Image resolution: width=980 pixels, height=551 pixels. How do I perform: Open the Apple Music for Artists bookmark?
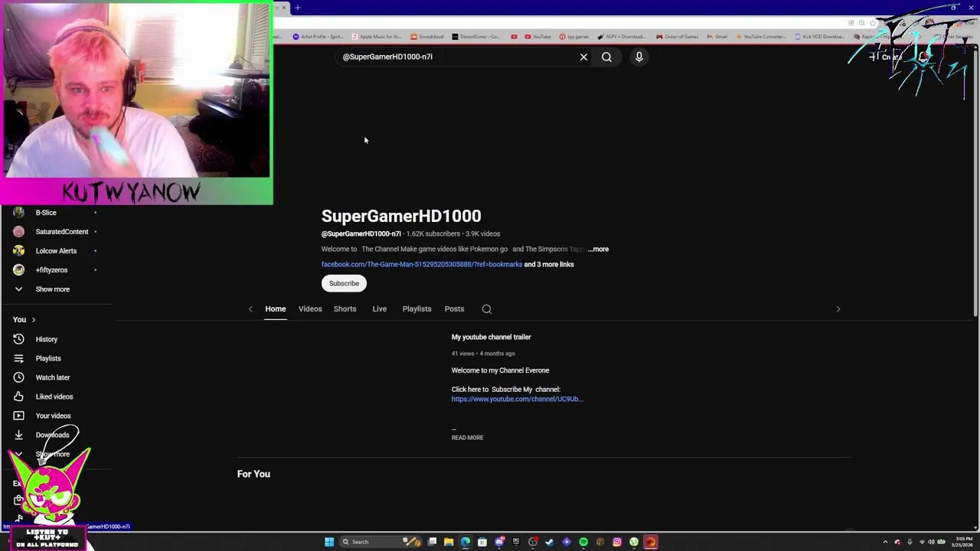[376, 36]
